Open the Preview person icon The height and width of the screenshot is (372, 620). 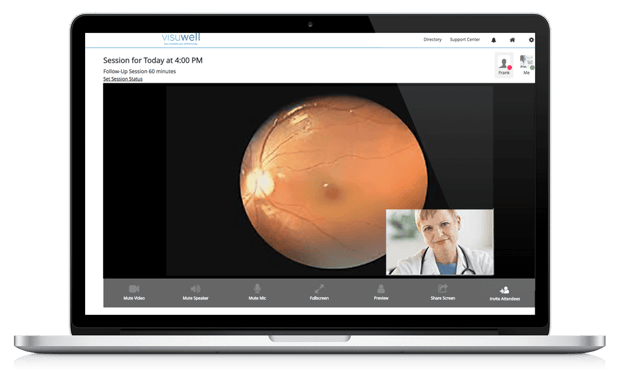coord(381,289)
